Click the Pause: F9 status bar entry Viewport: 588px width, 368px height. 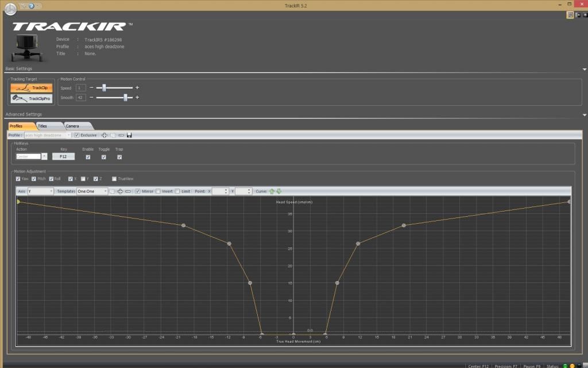coord(532,366)
